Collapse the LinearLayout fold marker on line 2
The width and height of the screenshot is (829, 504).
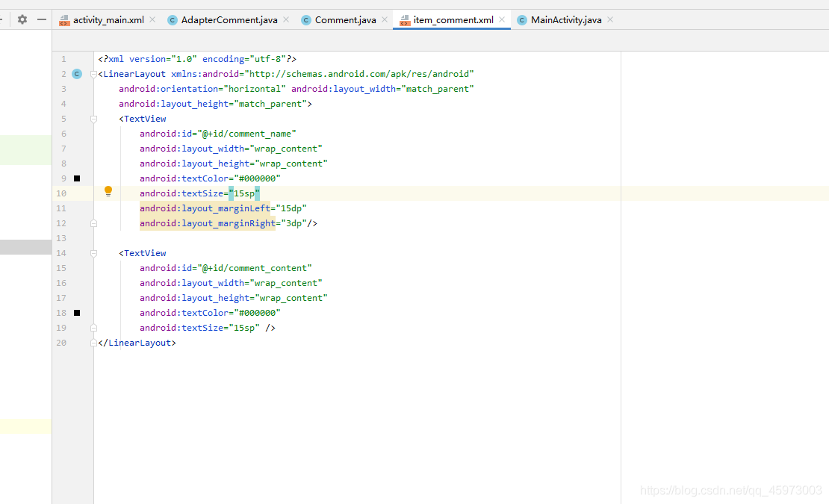tap(93, 75)
